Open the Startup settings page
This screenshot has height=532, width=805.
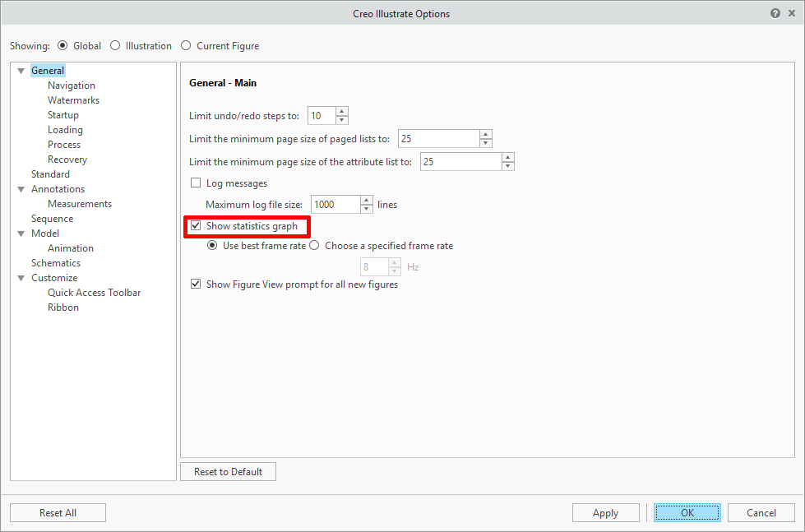click(x=63, y=115)
